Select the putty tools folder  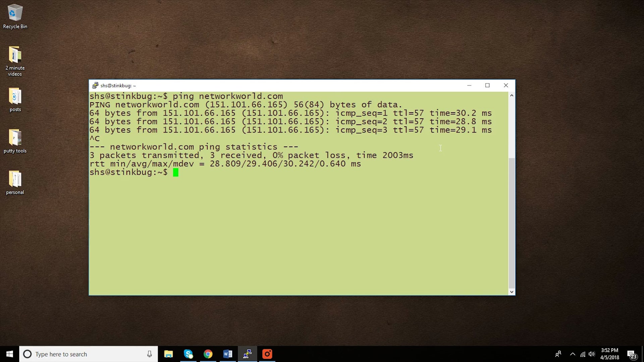click(x=15, y=141)
